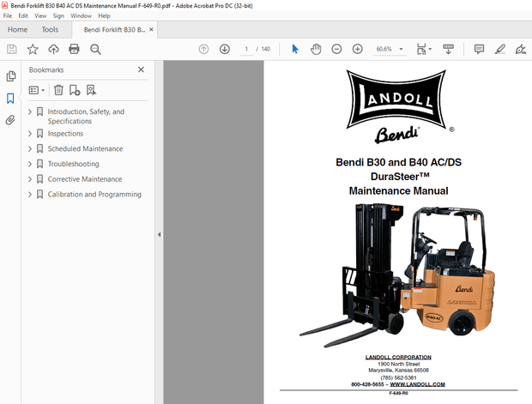The width and height of the screenshot is (532, 404).
Task: Click the scrolling mode read icon
Action: pyautogui.click(x=448, y=49)
